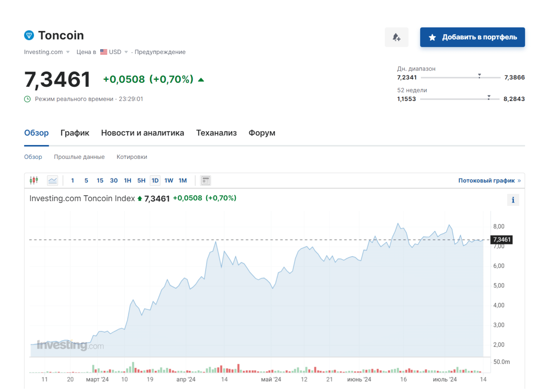Select the 30 minute interval
This screenshot has width=548, height=392.
(x=114, y=180)
